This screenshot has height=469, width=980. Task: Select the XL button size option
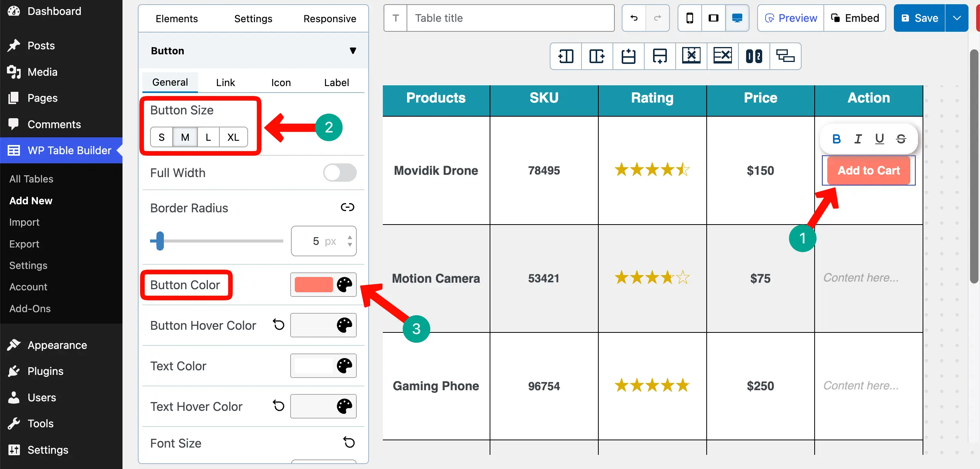click(x=233, y=137)
